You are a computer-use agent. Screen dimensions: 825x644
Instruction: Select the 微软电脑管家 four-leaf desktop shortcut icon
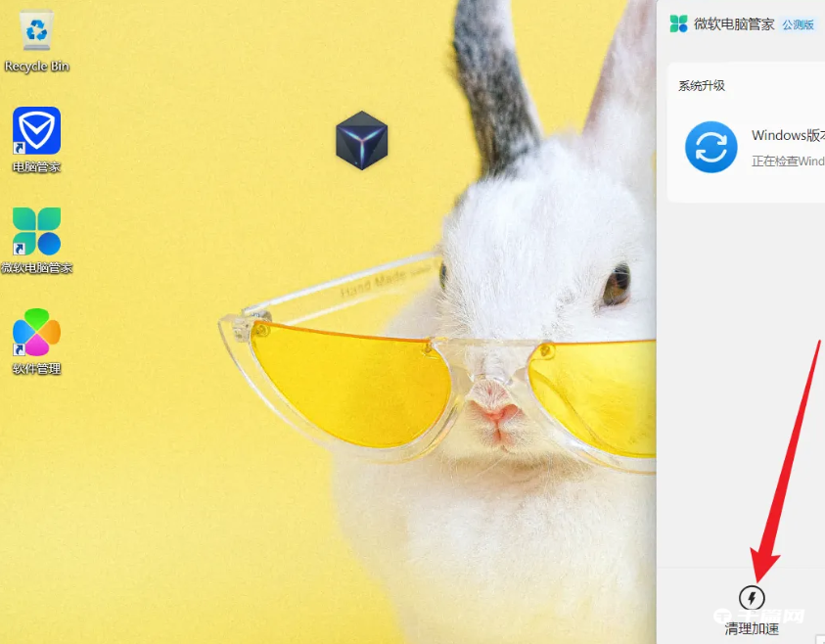coord(36,232)
